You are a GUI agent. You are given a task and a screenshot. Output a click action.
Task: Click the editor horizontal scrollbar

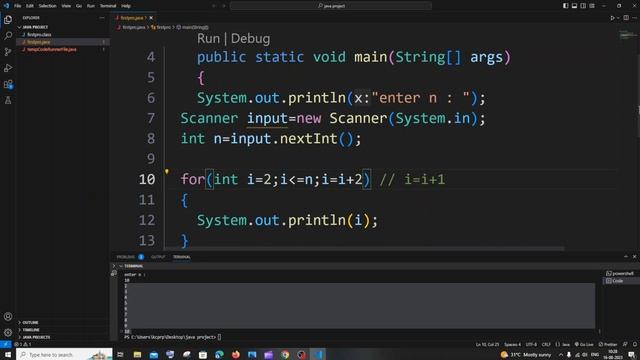(364, 249)
